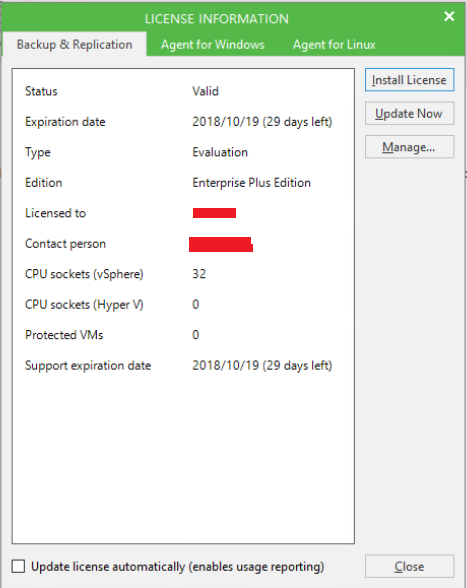Image resolution: width=467 pixels, height=588 pixels.
Task: Open the Agent for Linux tab
Action: [x=334, y=44]
